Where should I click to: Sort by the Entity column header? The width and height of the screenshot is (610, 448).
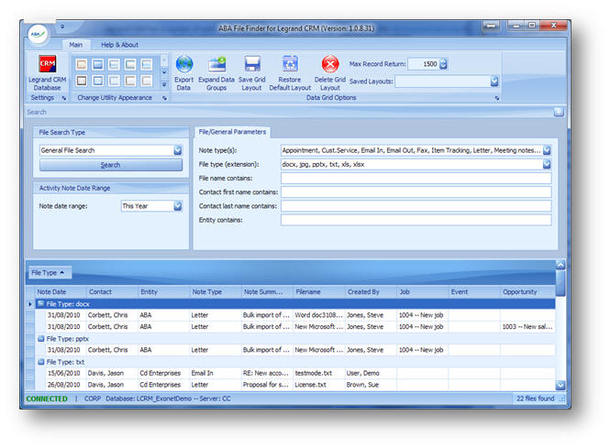[164, 292]
